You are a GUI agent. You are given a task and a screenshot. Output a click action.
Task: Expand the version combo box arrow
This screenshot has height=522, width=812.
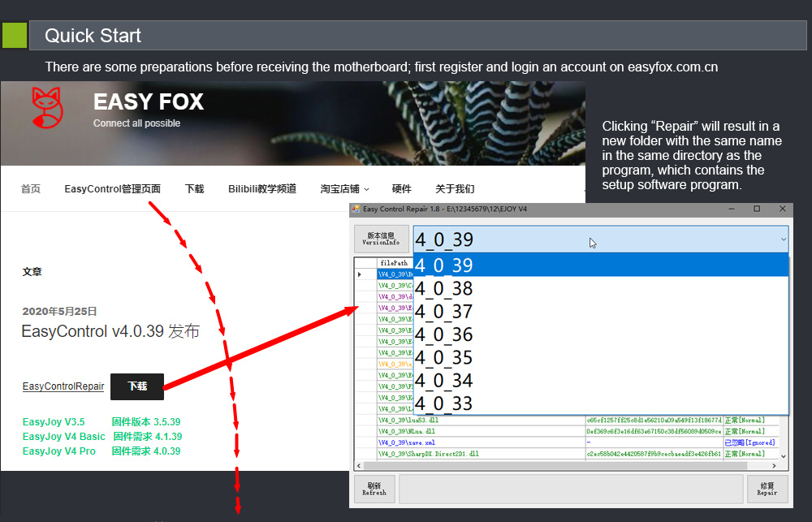782,239
